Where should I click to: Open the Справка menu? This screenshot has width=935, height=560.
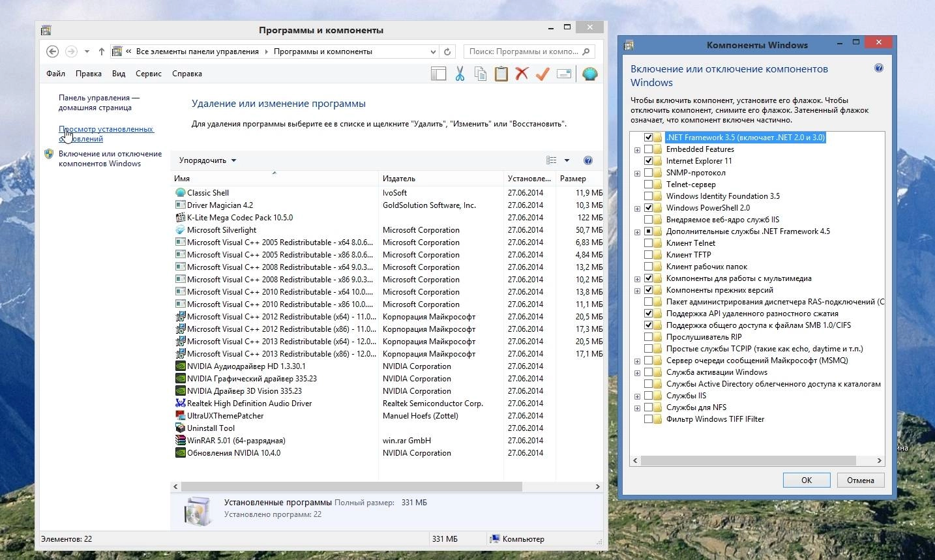pyautogui.click(x=187, y=74)
